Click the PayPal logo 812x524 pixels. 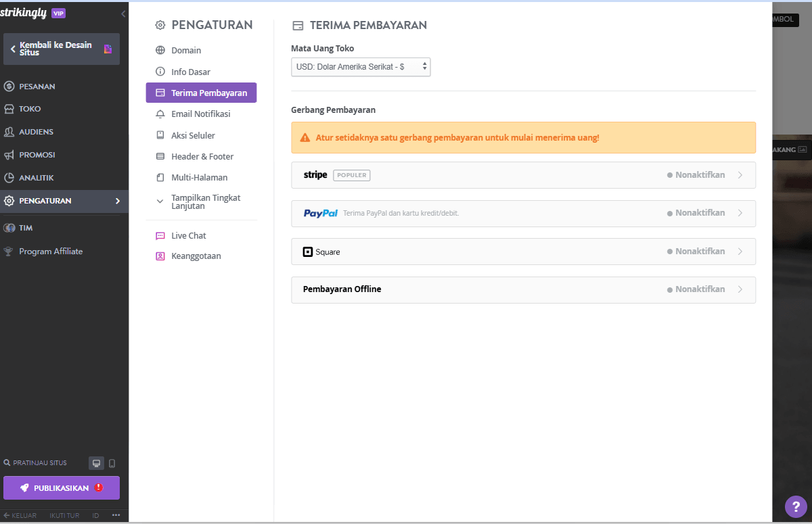pyautogui.click(x=320, y=213)
